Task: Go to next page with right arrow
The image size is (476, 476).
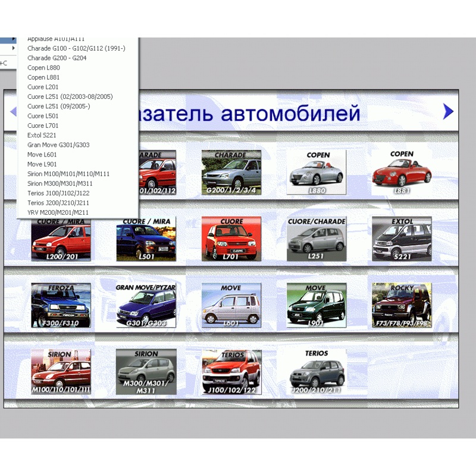Action: [449, 111]
